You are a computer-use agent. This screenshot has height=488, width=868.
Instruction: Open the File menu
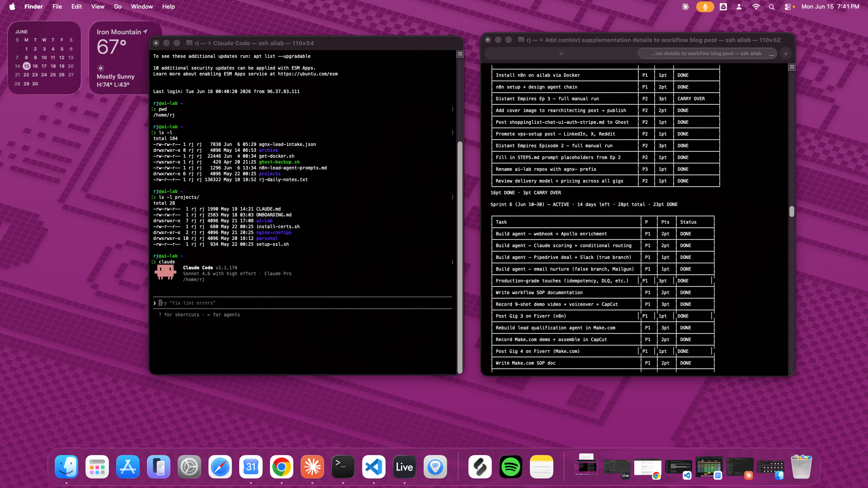[57, 7]
